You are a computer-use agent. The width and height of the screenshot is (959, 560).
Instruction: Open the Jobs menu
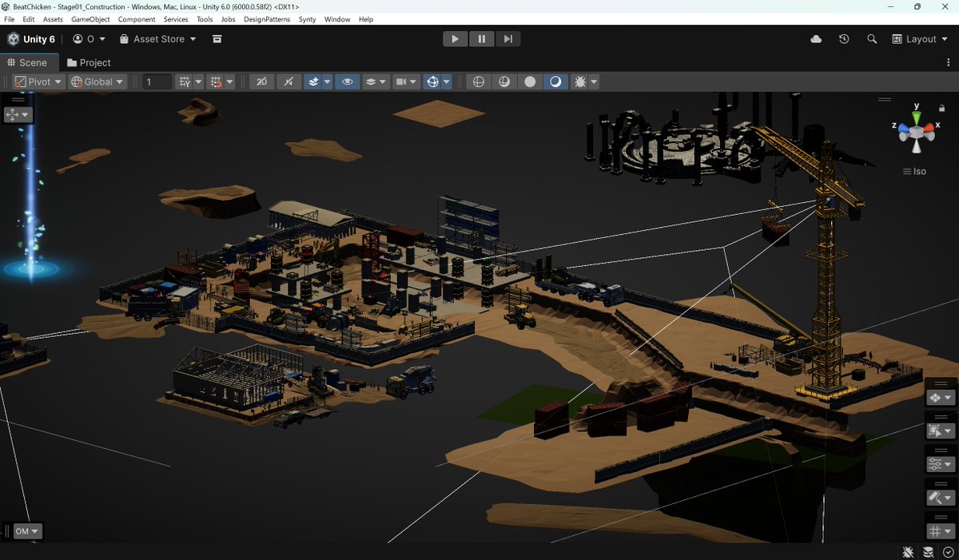coord(228,19)
